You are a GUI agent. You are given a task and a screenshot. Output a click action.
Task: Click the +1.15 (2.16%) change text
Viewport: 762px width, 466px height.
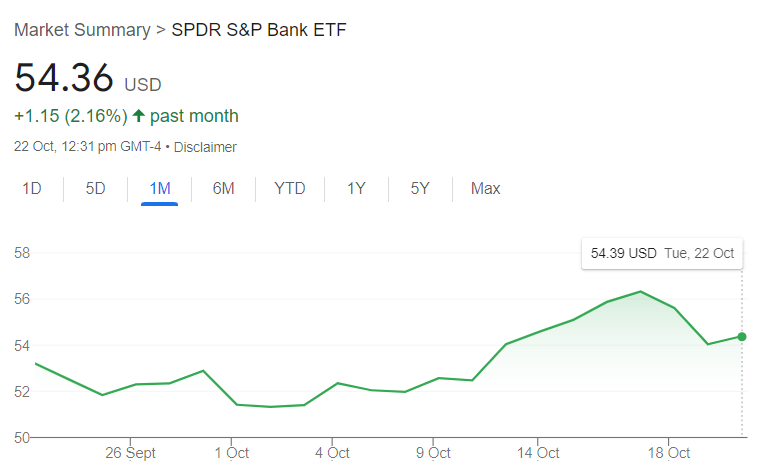tap(70, 117)
